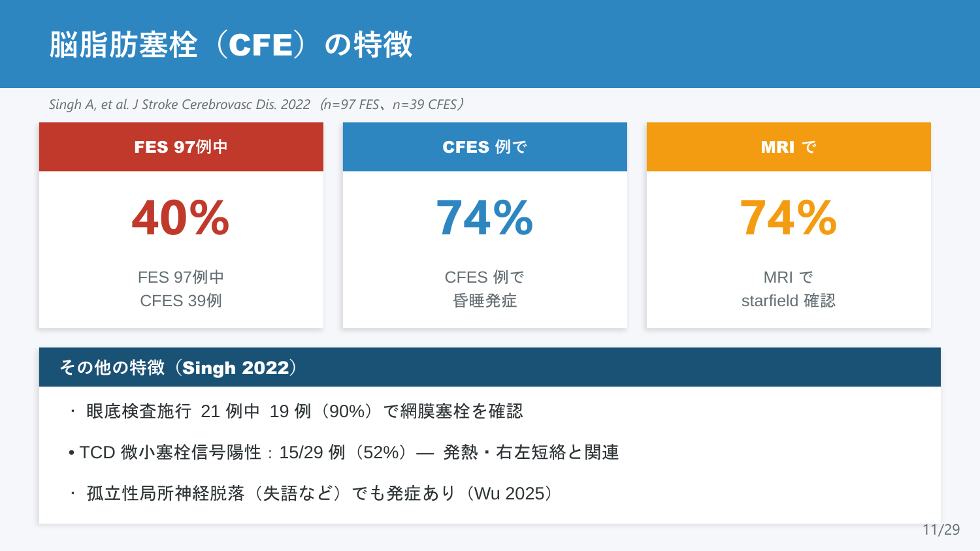This screenshot has height=551, width=980.
Task: Click the orange 74% figure
Action: pos(789,218)
